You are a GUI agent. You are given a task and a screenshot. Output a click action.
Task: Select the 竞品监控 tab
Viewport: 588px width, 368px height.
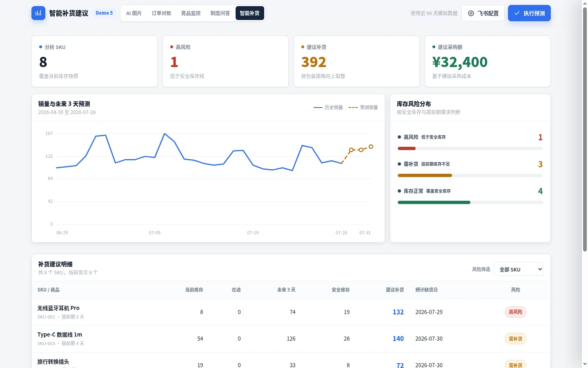pos(191,13)
